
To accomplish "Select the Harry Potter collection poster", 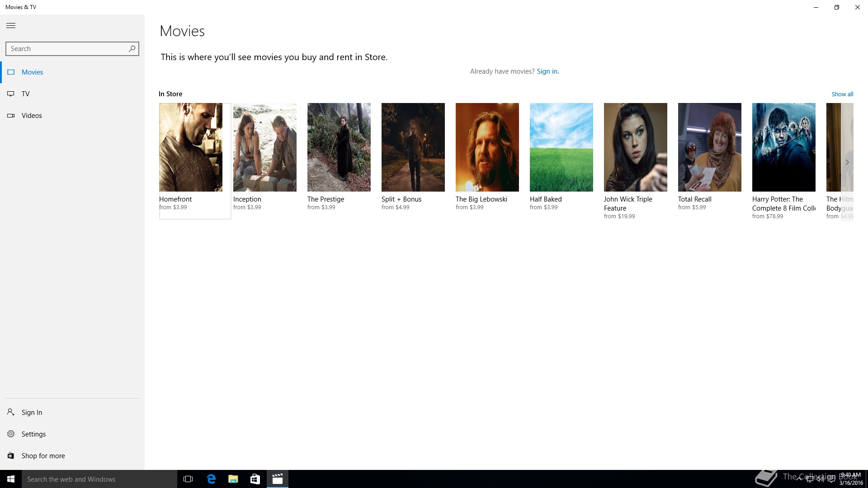I will pyautogui.click(x=784, y=147).
